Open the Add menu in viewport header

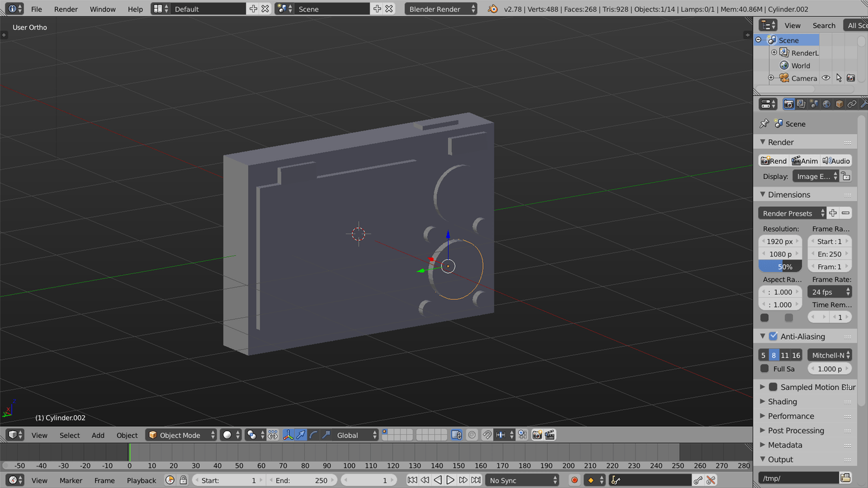(x=98, y=435)
